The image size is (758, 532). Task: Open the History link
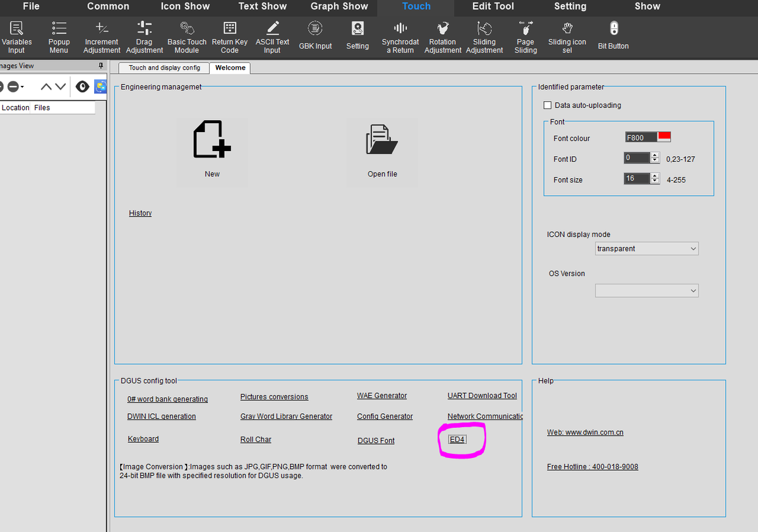pos(140,213)
